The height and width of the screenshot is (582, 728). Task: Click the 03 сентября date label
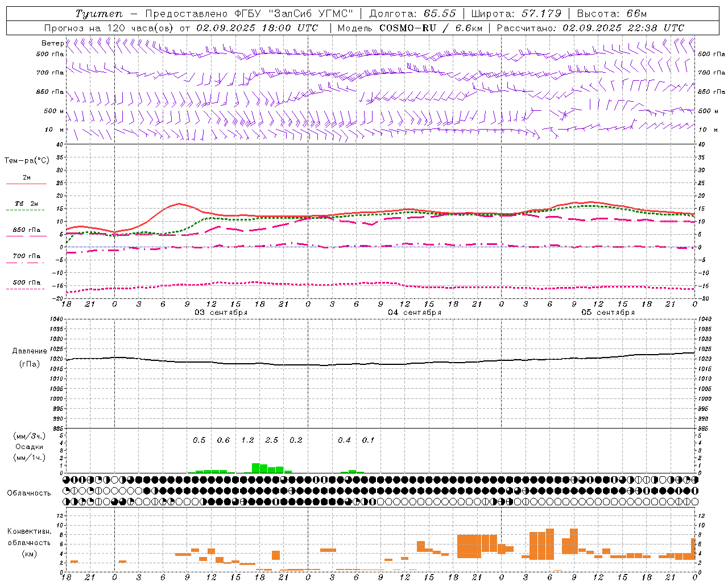(221, 313)
